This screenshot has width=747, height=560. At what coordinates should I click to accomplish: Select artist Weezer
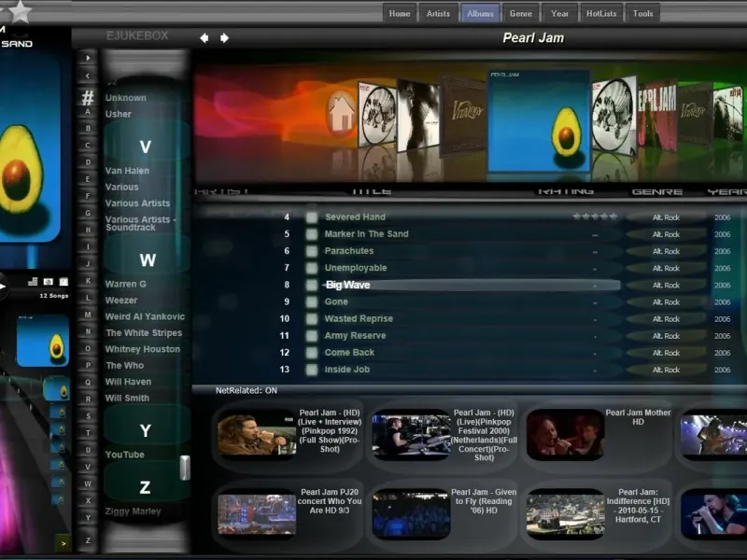[121, 301]
